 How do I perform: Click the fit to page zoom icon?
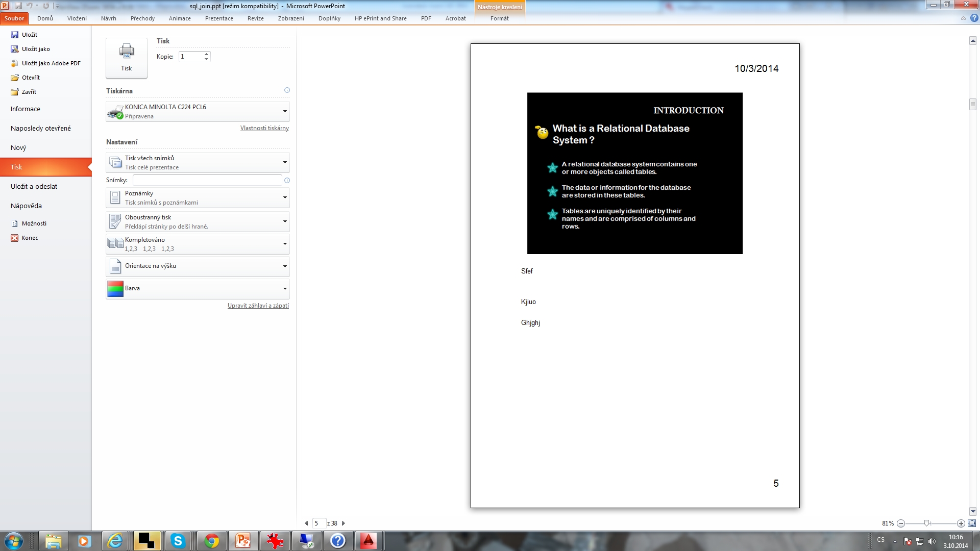click(x=972, y=523)
